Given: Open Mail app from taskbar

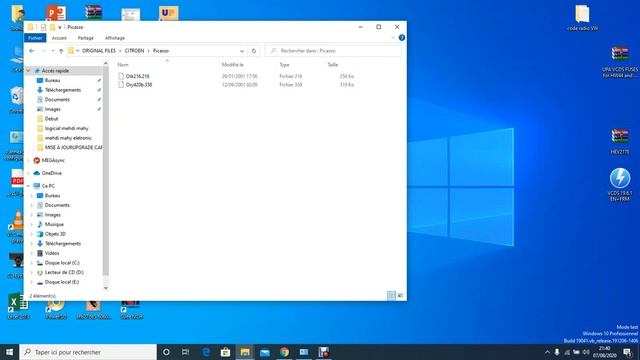Looking at the screenshot, I should (264, 352).
